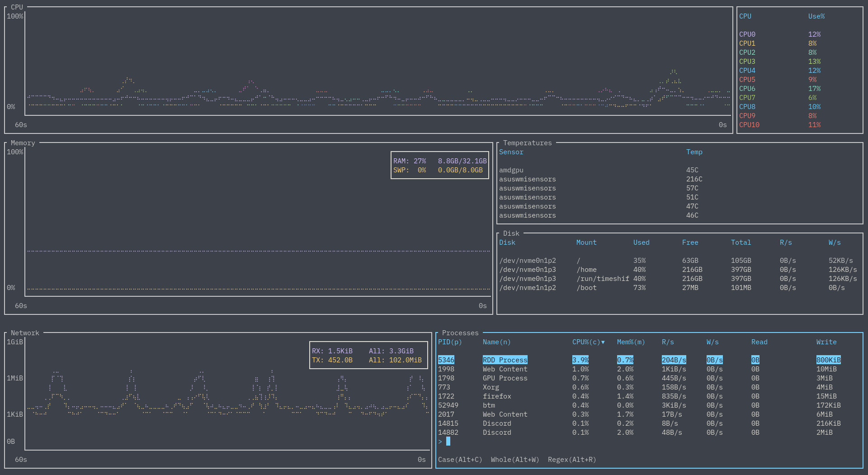Screen dimensions: 868x475
Task: Click the R/s header in Processes
Action: [x=668, y=342]
